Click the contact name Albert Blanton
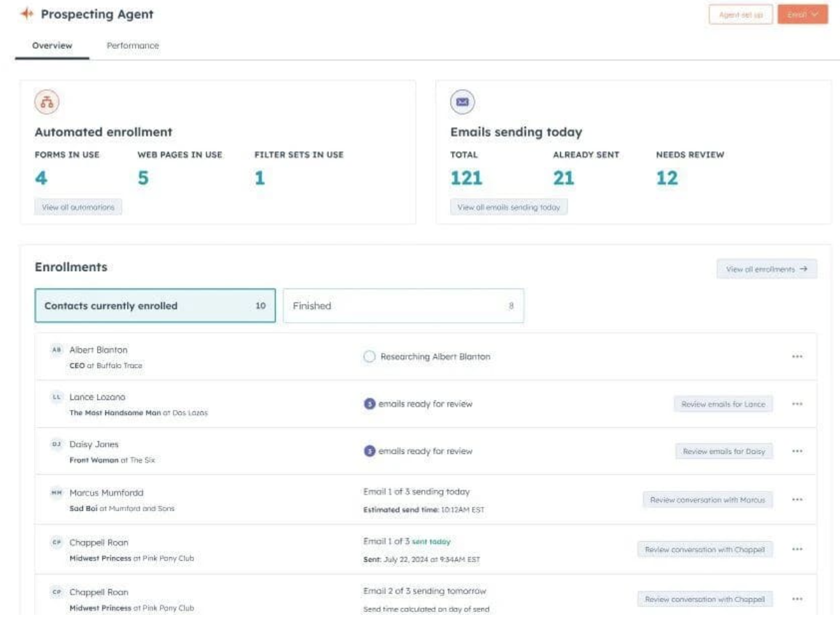The image size is (840, 633). [x=98, y=350]
